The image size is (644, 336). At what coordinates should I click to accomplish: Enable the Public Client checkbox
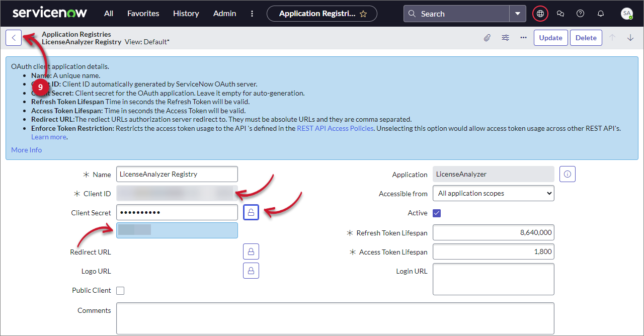point(120,290)
